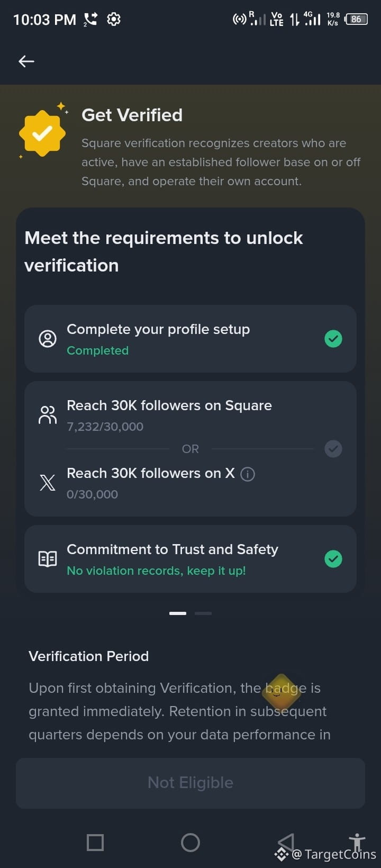Select first page indicator dash
Viewport: 381px width, 868px height.
point(178,613)
